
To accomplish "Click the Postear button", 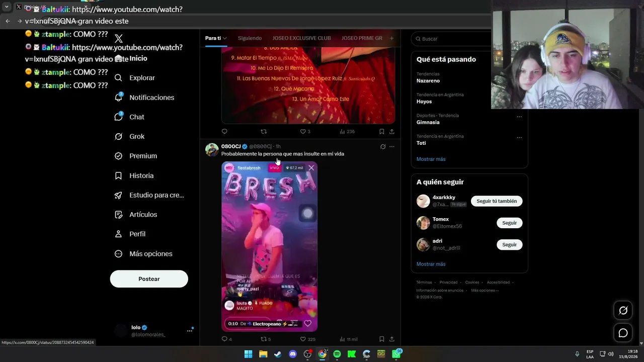I will point(149,279).
